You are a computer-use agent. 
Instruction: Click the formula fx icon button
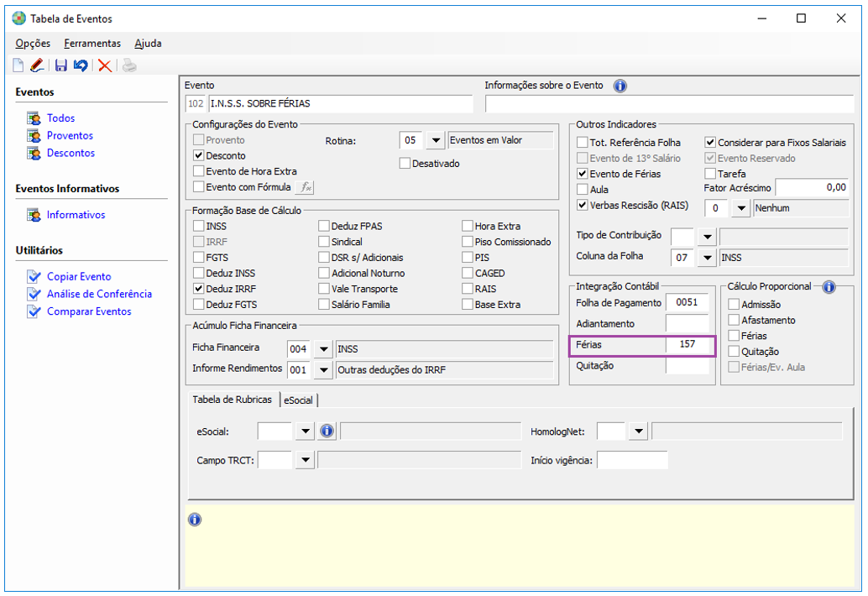[305, 187]
